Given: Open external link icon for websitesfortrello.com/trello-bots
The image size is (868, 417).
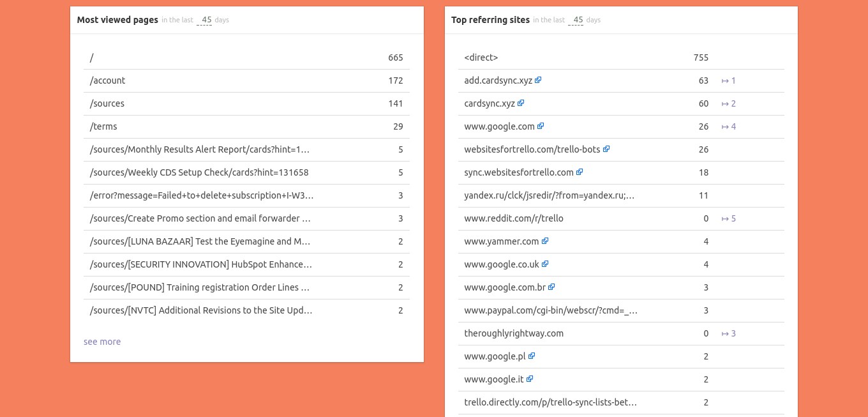Looking at the screenshot, I should (x=606, y=149).
